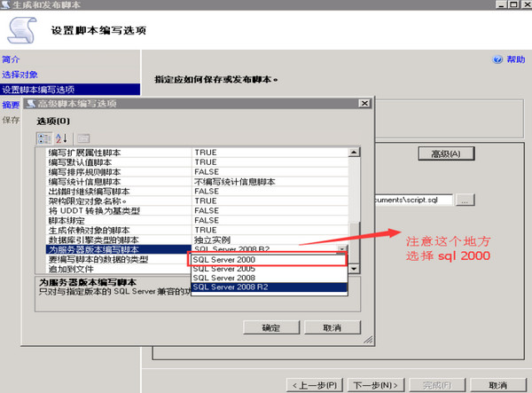Image resolution: width=532 pixels, height=393 pixels.
Task: Close the advanced scripting options dialog
Action: pos(364,103)
